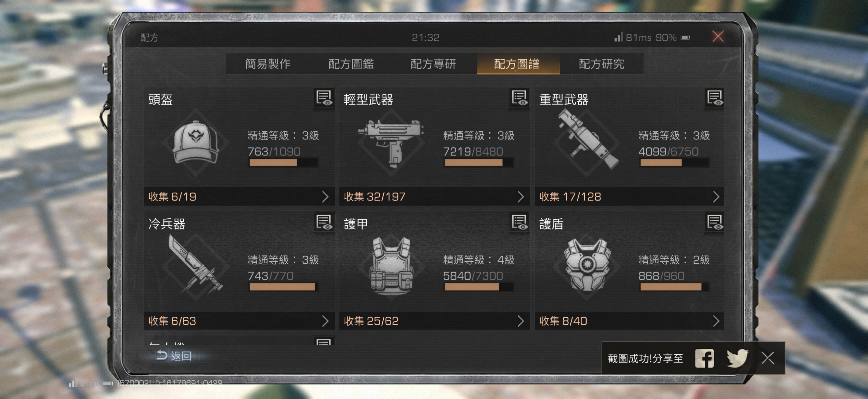The width and height of the screenshot is (868, 399).
Task: Click the 輕型武器 submachine gun icon
Action: click(x=391, y=143)
